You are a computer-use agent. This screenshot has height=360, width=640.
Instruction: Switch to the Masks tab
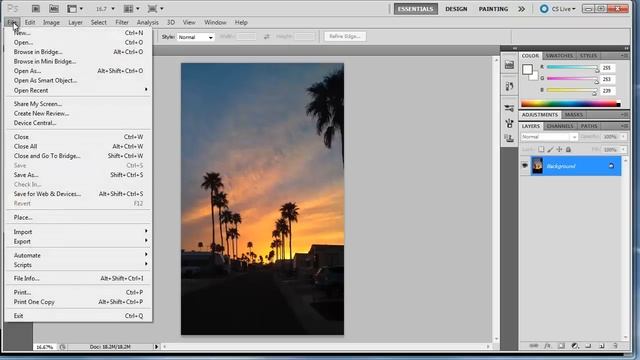coord(573,115)
